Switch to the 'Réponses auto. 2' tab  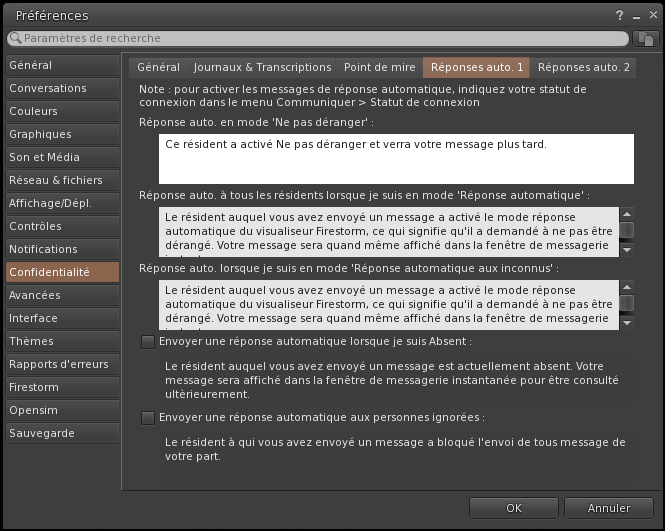coord(584,67)
